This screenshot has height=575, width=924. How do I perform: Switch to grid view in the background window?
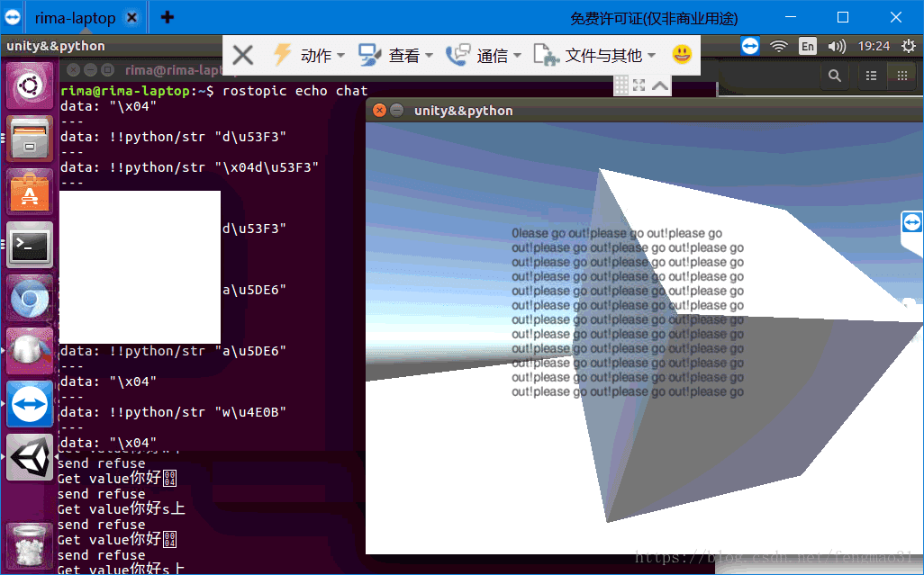901,76
